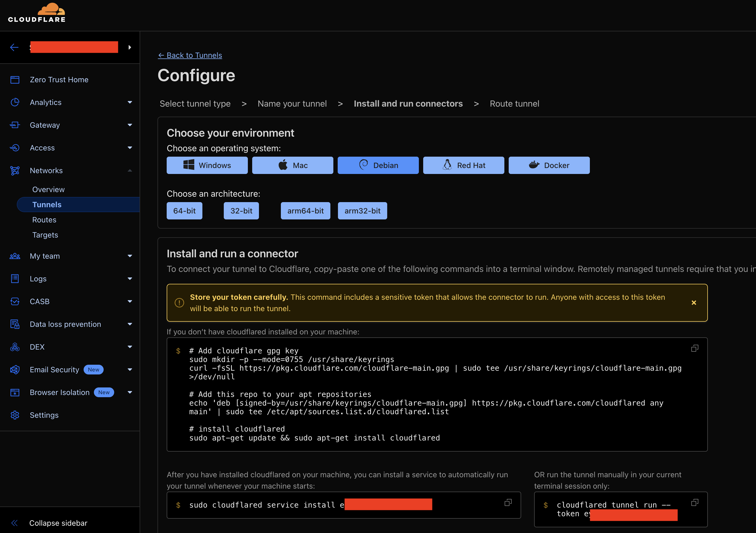The height and width of the screenshot is (533, 756).
Task: Expand the Browser Isolation arrow
Action: point(130,392)
